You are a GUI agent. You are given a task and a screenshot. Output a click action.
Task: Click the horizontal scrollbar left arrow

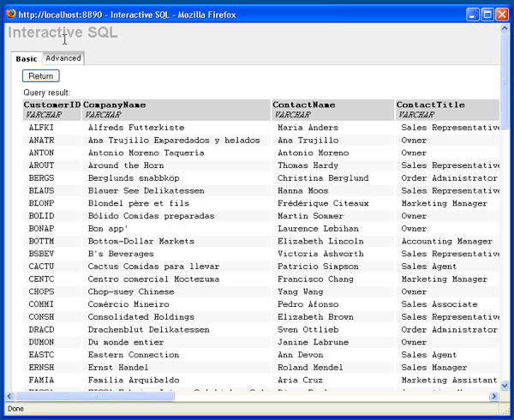click(x=10, y=396)
